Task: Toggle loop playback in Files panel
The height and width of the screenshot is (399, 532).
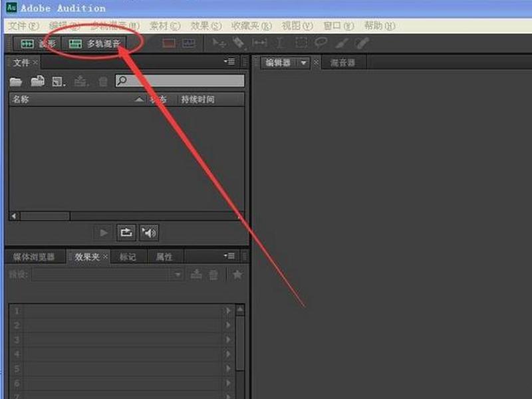Action: point(126,233)
